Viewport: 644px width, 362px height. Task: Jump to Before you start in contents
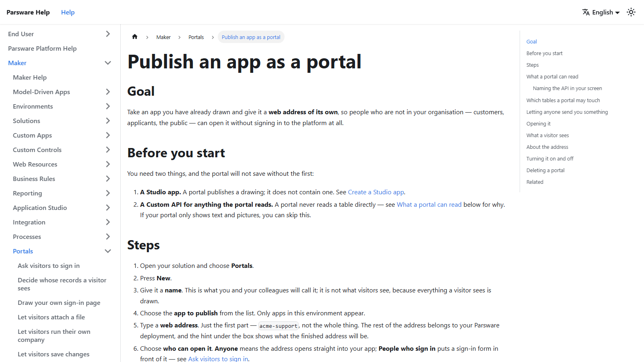tap(545, 53)
